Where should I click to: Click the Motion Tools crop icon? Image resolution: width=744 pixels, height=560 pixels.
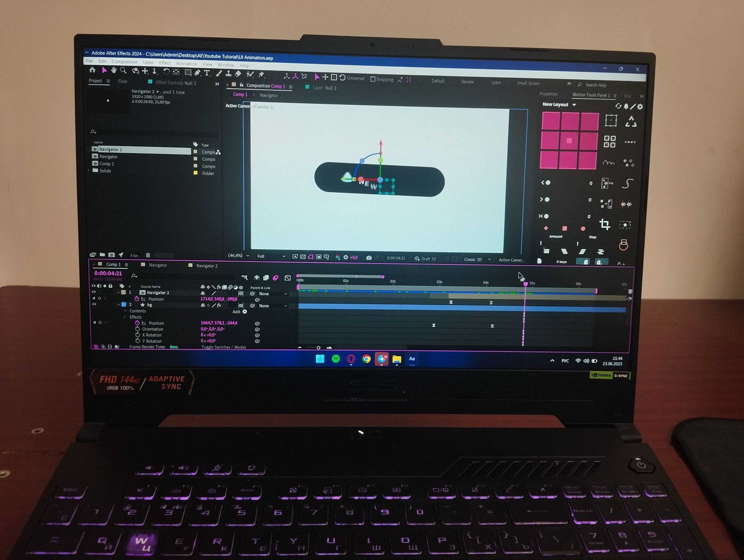pyautogui.click(x=605, y=224)
